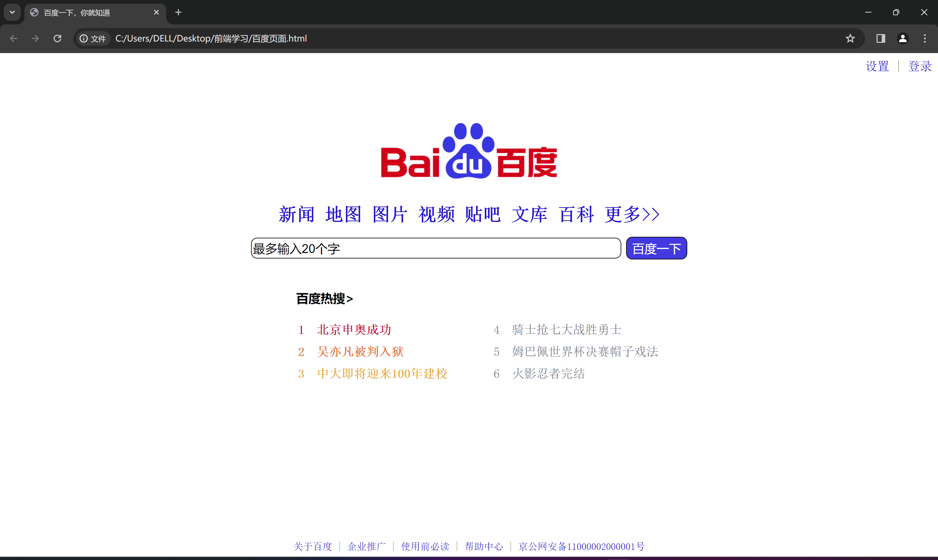938x560 pixels.
Task: Open the tab search chevron
Action: point(12,12)
